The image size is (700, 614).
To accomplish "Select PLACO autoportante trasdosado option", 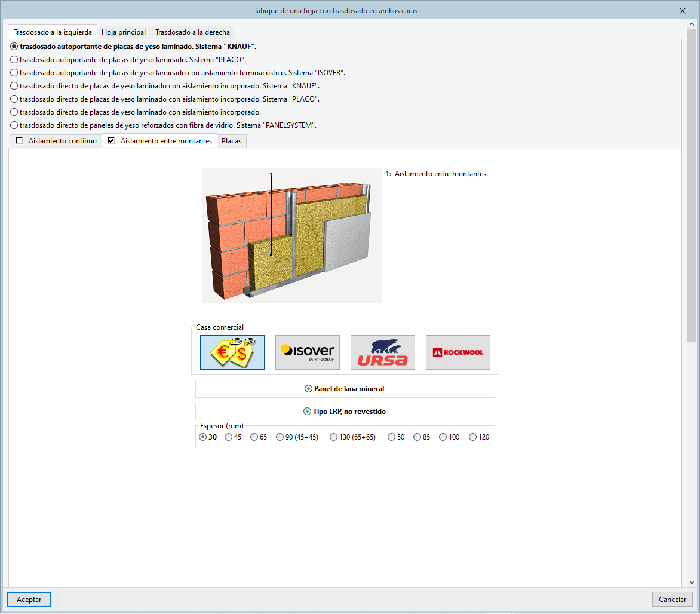I will (128, 59).
